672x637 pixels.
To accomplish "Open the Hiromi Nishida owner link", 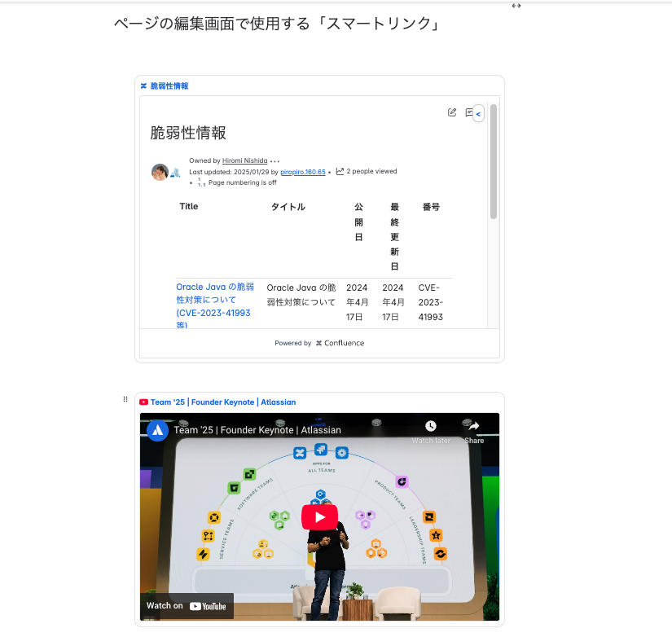I will (244, 160).
